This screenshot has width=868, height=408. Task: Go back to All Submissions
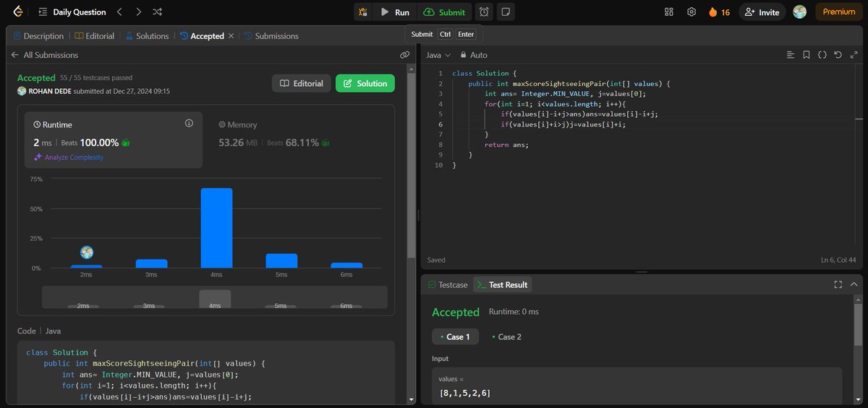click(x=44, y=55)
